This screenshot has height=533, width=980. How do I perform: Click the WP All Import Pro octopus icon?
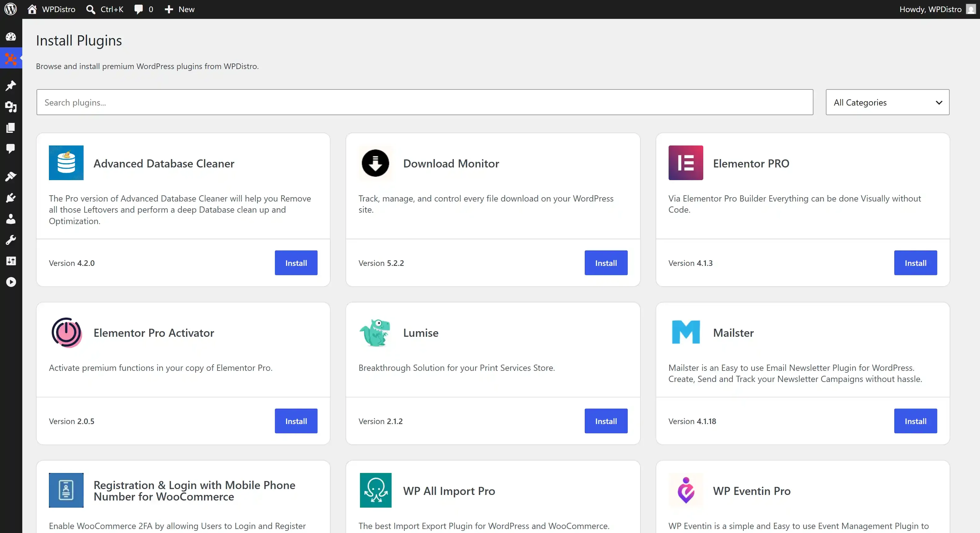tap(375, 490)
